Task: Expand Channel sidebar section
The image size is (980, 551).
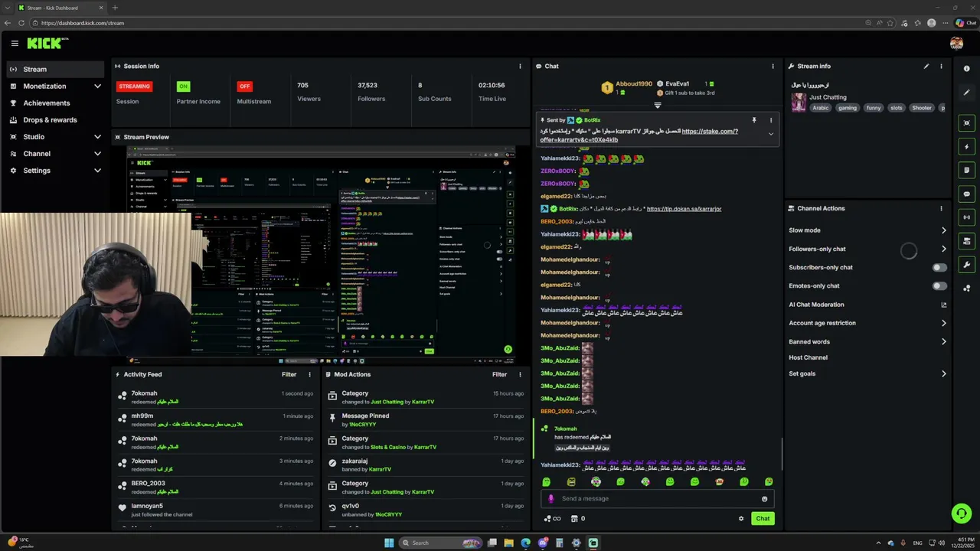Action: coord(97,154)
